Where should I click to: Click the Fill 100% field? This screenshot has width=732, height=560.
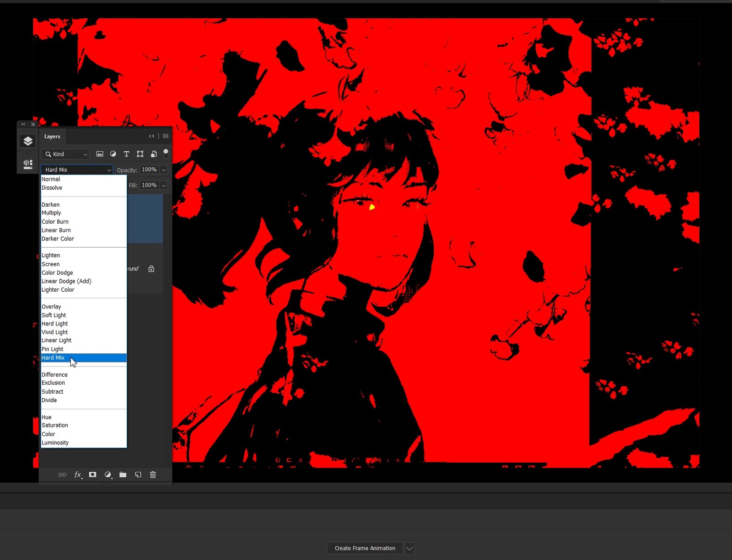point(150,185)
